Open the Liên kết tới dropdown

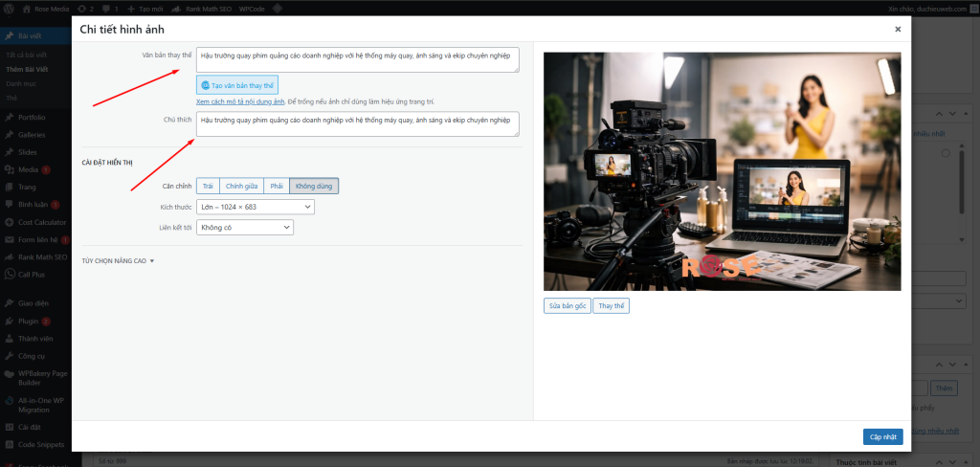click(244, 228)
